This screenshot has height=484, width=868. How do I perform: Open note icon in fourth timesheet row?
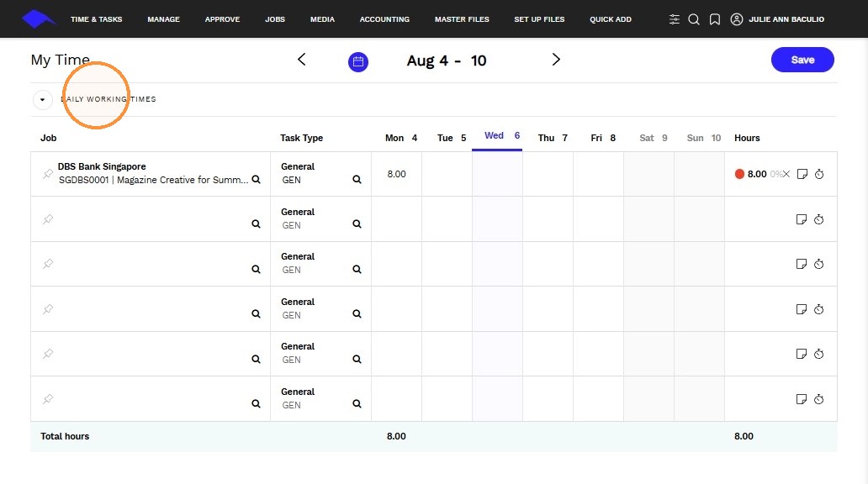point(801,308)
